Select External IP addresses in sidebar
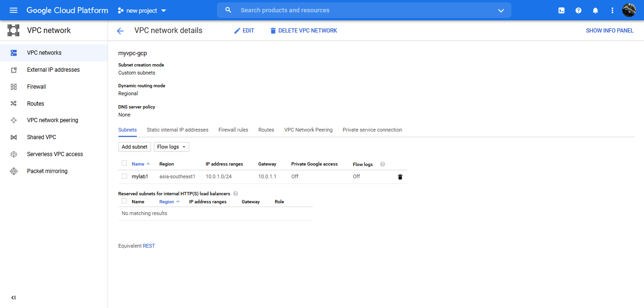Viewport: 644px width, 308px height. pos(54,70)
